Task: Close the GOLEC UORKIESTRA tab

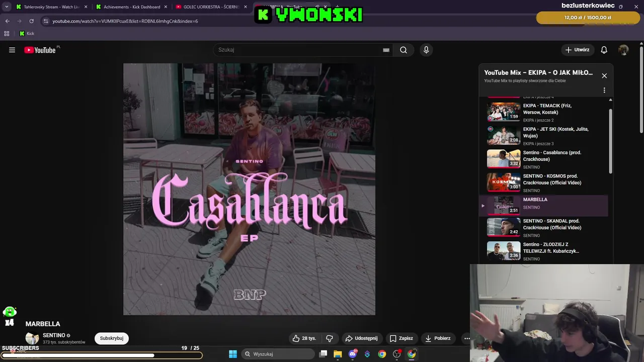Action: coord(246,7)
